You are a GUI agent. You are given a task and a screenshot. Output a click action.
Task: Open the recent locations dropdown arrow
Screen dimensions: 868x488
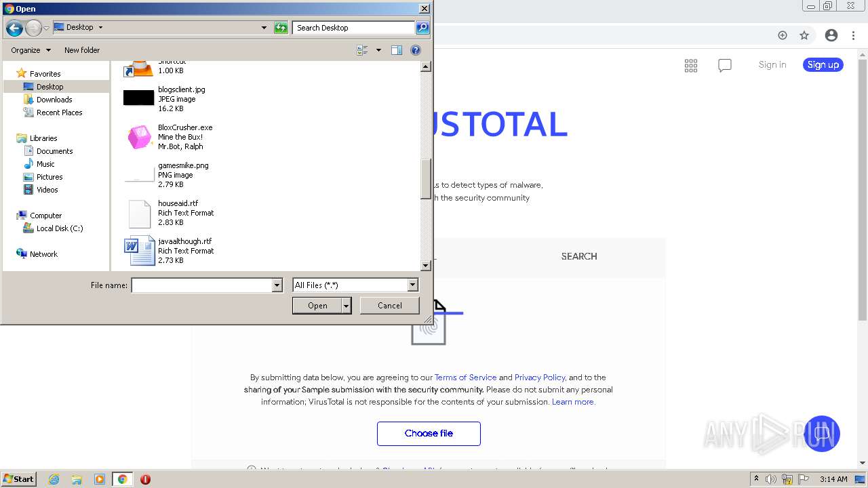pos(46,28)
